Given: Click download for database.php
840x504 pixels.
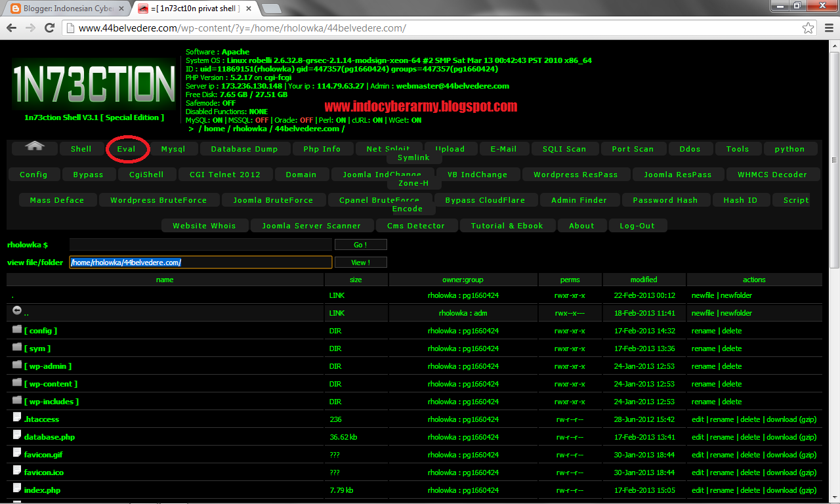Looking at the screenshot, I should pyautogui.click(x=782, y=437).
